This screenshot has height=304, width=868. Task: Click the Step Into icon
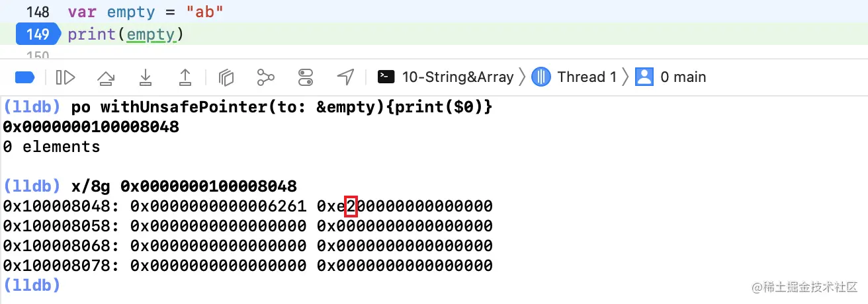click(146, 77)
